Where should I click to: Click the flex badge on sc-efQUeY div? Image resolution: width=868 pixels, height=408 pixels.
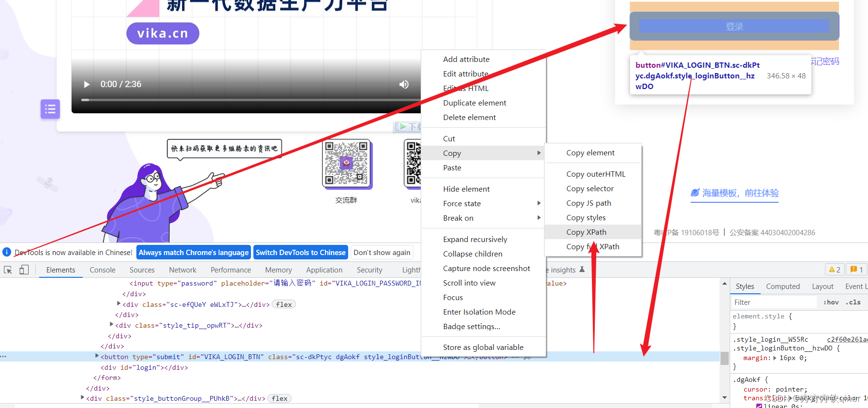coord(284,304)
